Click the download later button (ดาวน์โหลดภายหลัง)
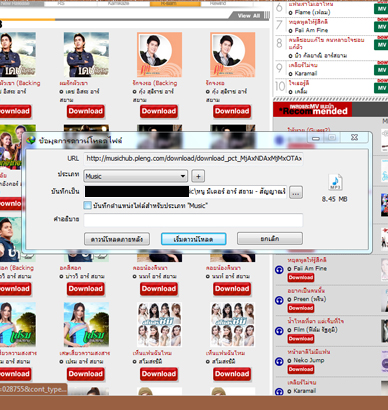 [x=117, y=239]
